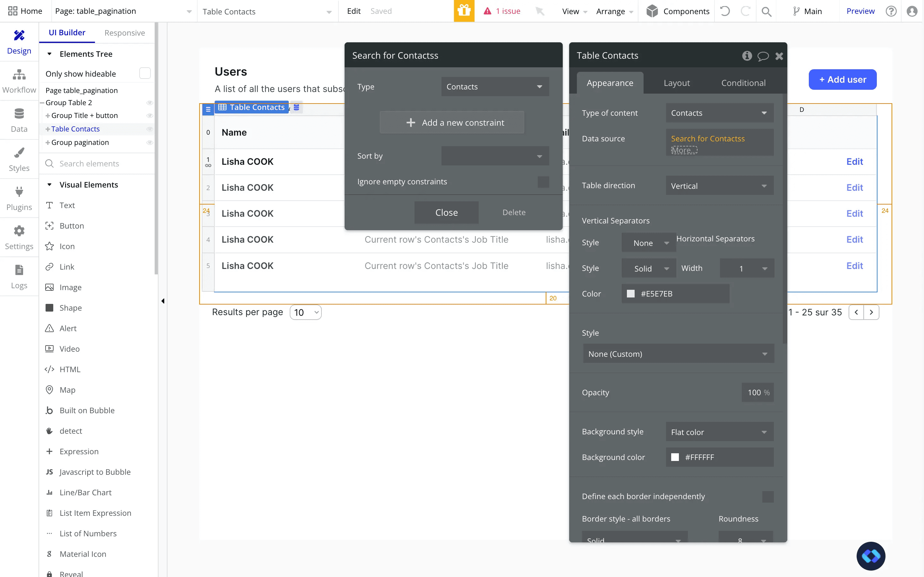Switch to the Layout tab
924x577 pixels.
[x=677, y=83]
